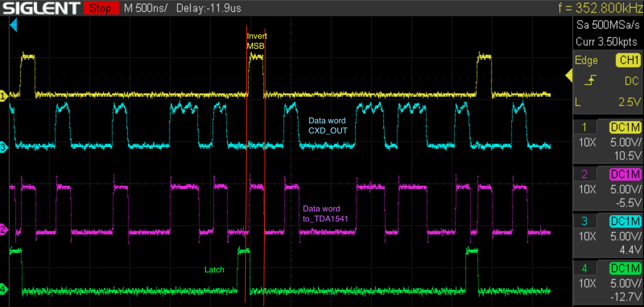
Task: Click the blue trigger position arrow marker
Action: click(x=13, y=25)
